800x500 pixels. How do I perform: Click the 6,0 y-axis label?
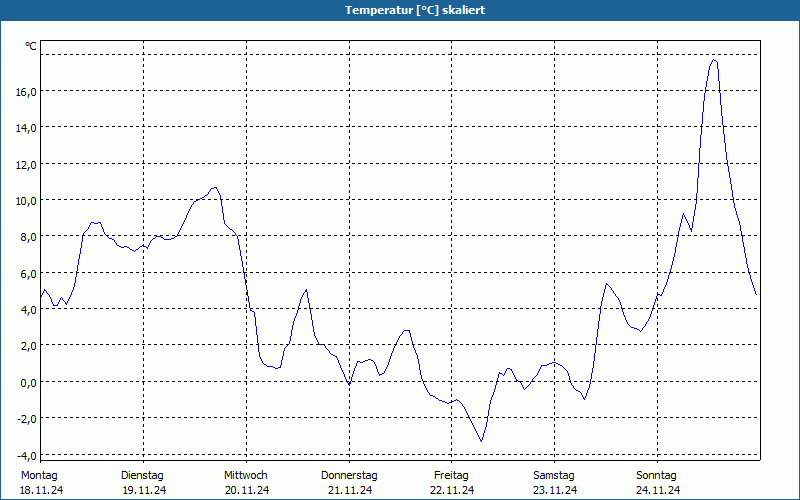click(x=28, y=273)
